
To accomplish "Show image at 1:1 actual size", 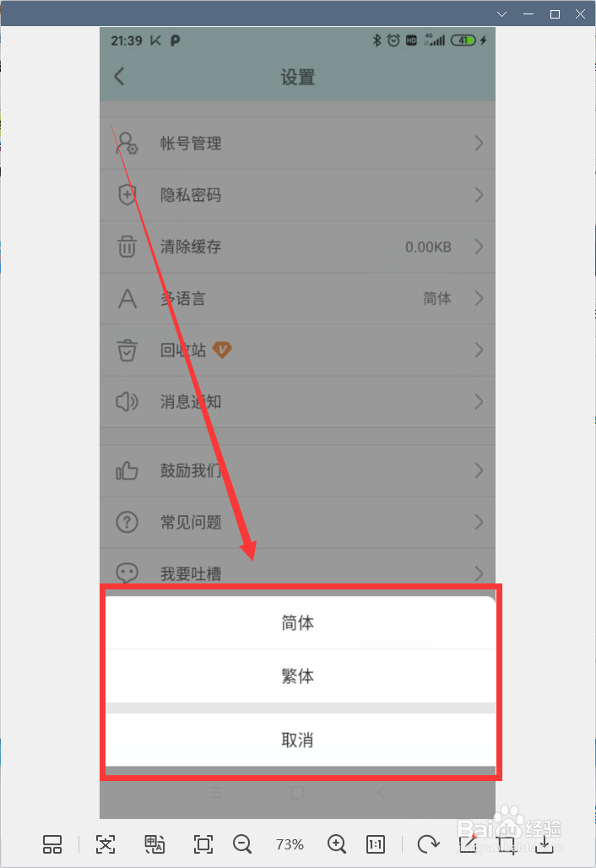I will tap(376, 844).
